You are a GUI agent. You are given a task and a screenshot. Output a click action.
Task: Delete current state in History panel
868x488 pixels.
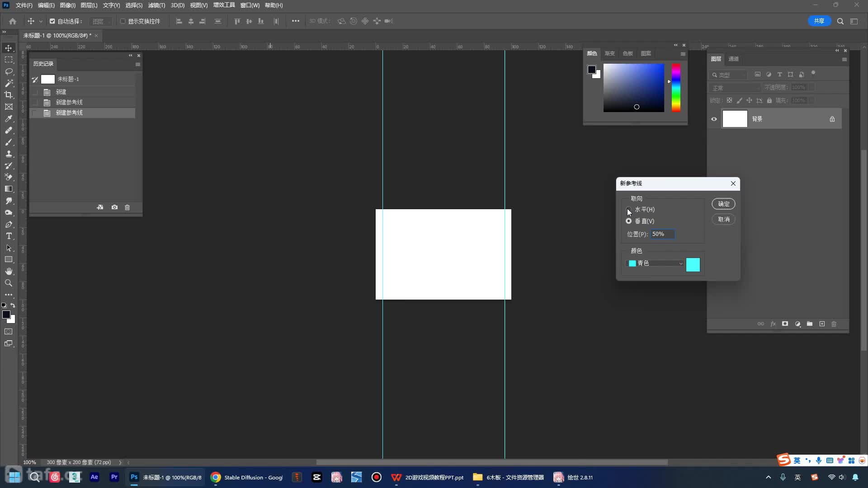[127, 207]
